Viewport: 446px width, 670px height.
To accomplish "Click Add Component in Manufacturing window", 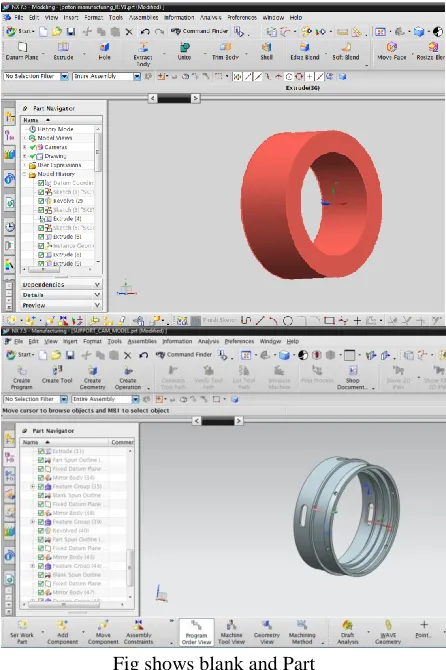I will click(62, 632).
